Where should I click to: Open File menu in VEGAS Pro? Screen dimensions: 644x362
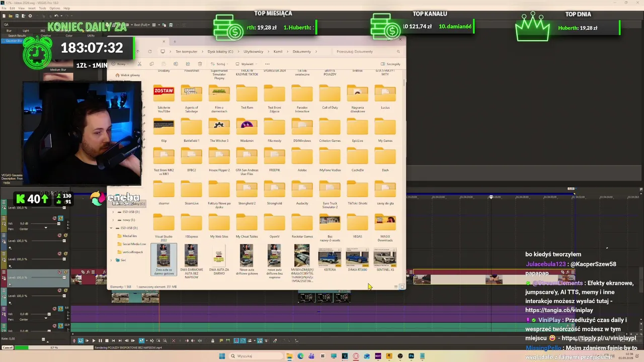[4, 8]
